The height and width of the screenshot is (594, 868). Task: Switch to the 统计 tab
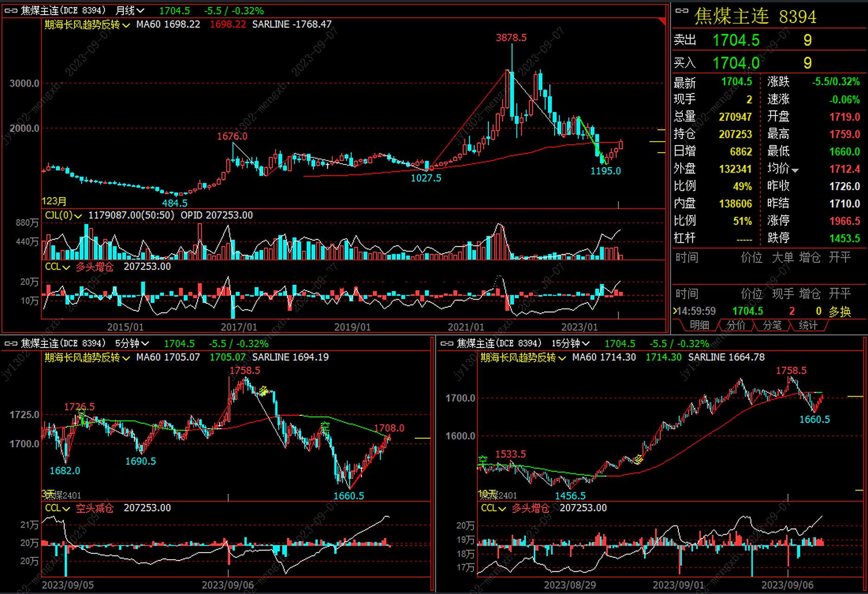pyautogui.click(x=808, y=325)
